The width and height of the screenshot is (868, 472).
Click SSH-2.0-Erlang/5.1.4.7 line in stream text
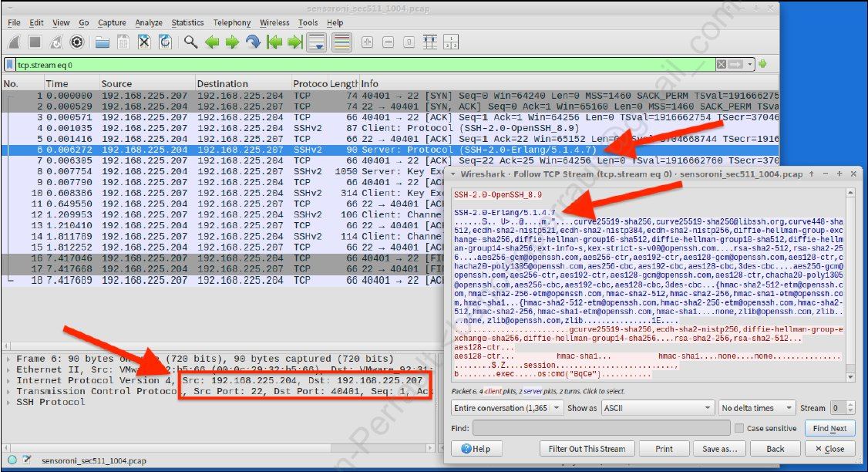point(504,213)
